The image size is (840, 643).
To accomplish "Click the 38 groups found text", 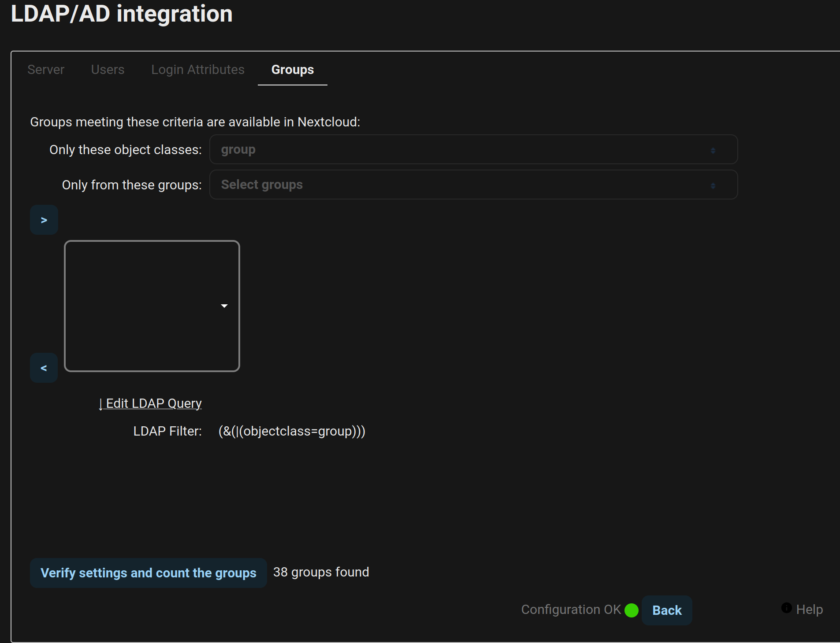I will click(321, 572).
